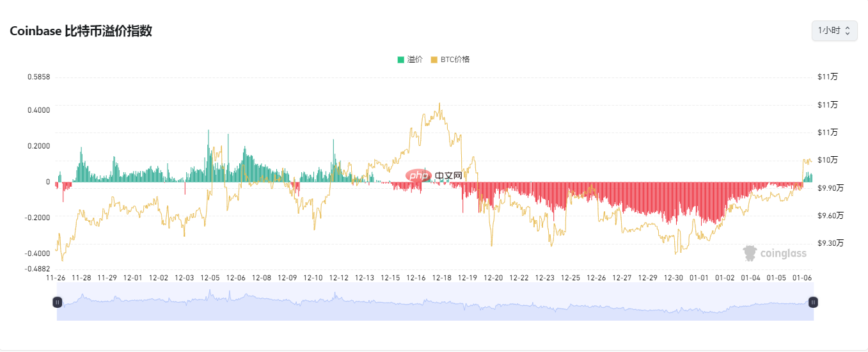This screenshot has width=868, height=352.
Task: Toggle the BTC价格 series via legend label
Action: (x=455, y=60)
